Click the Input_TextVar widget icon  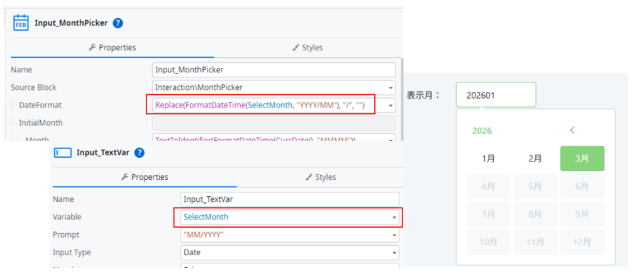coord(64,152)
